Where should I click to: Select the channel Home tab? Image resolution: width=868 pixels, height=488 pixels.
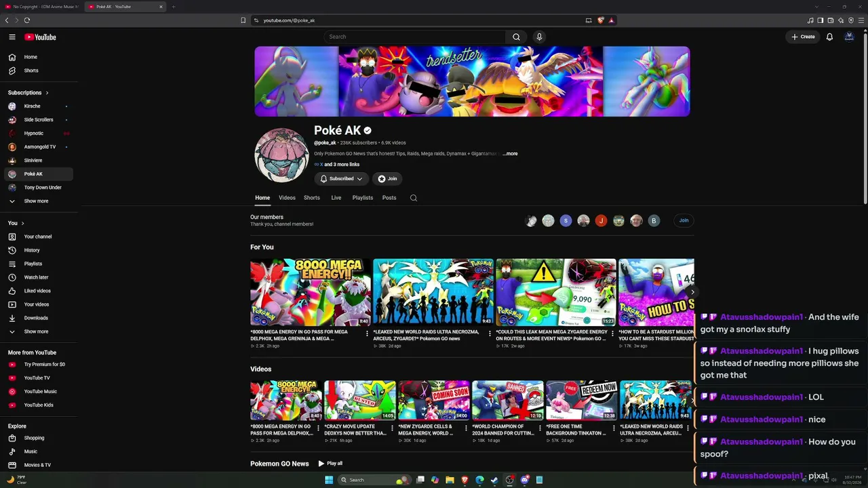[262, 198]
